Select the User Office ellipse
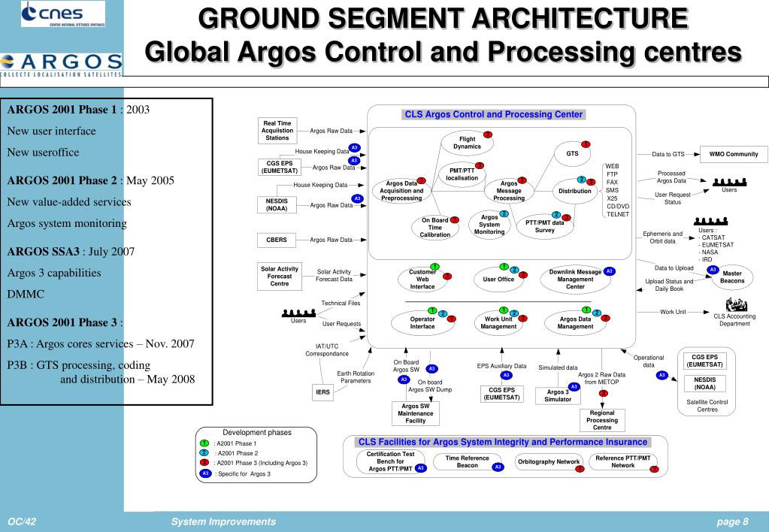Screen dimensions: 769x532 pyautogui.click(x=499, y=279)
